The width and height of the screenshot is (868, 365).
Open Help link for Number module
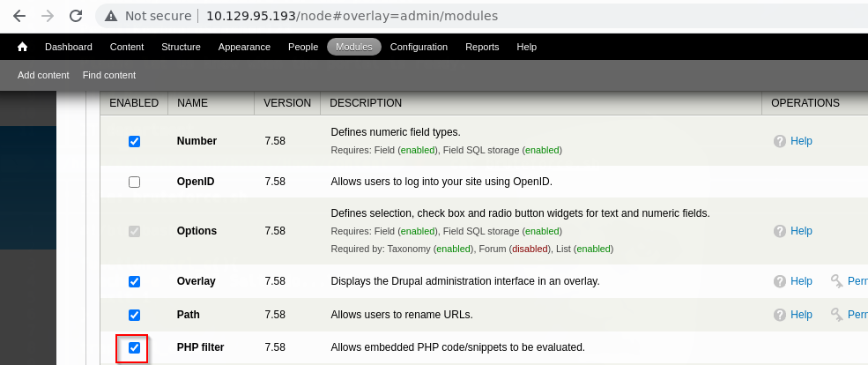801,141
